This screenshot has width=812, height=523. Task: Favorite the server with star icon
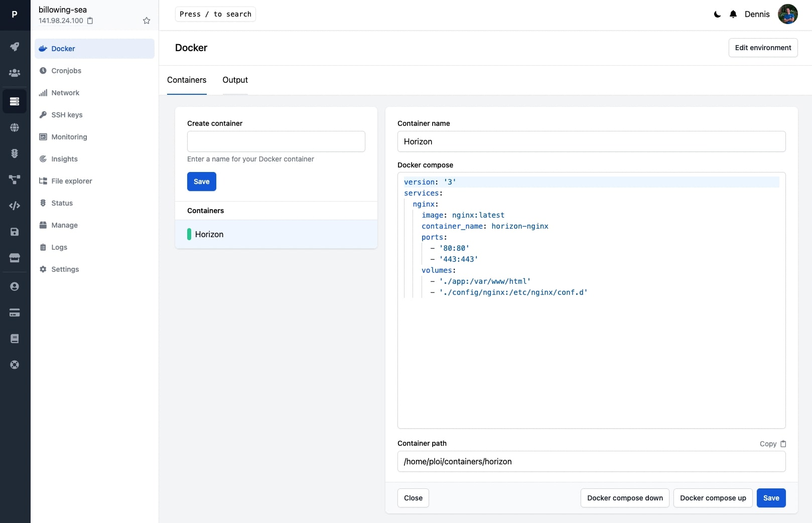point(147,21)
